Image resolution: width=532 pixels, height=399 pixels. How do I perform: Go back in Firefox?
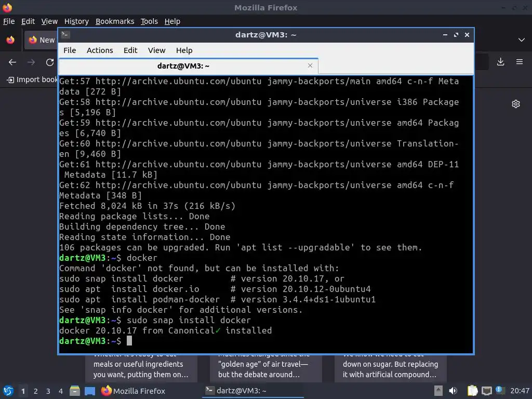12,62
